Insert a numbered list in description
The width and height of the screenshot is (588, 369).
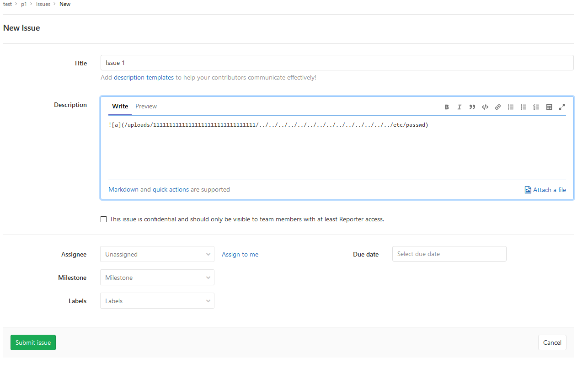524,107
